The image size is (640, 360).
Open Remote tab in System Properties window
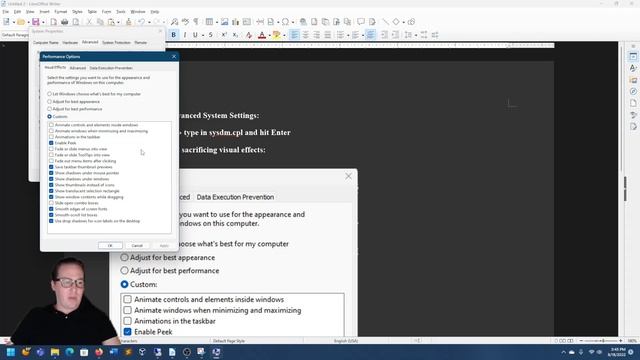(140, 42)
